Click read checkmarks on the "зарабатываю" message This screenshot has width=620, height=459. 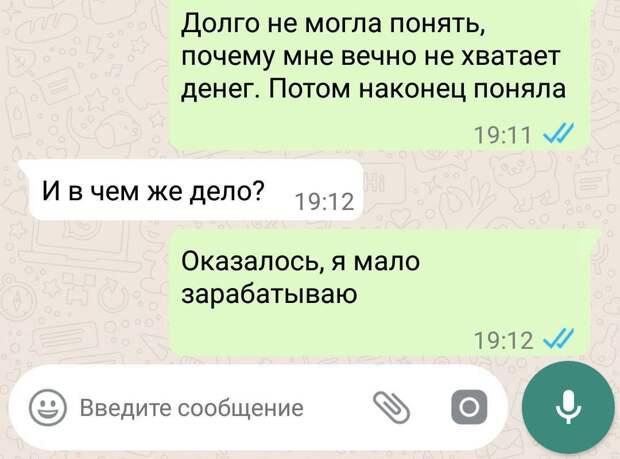(560, 339)
